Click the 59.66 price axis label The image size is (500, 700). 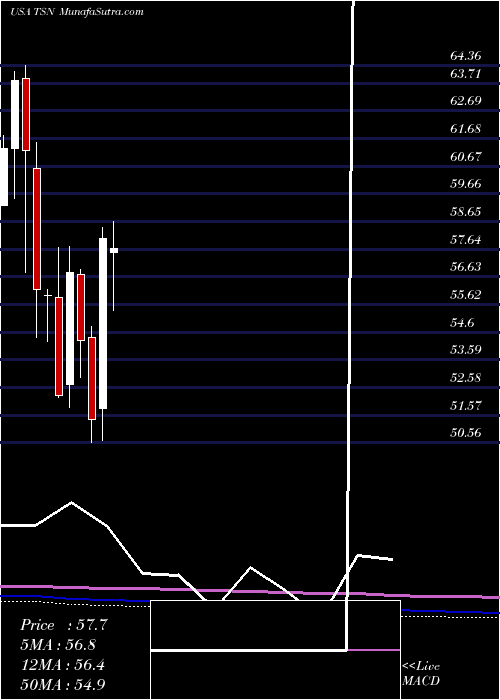466,184
